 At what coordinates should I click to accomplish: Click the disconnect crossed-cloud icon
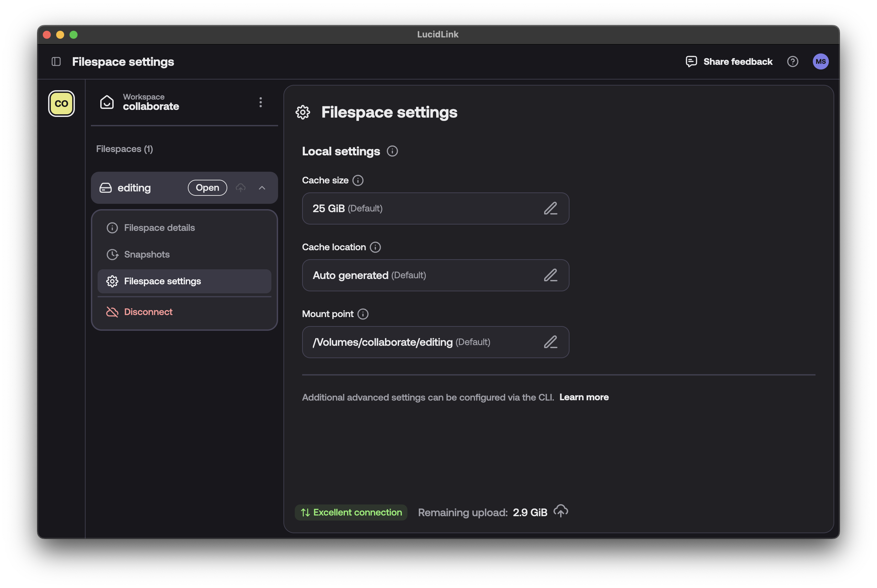(x=112, y=312)
